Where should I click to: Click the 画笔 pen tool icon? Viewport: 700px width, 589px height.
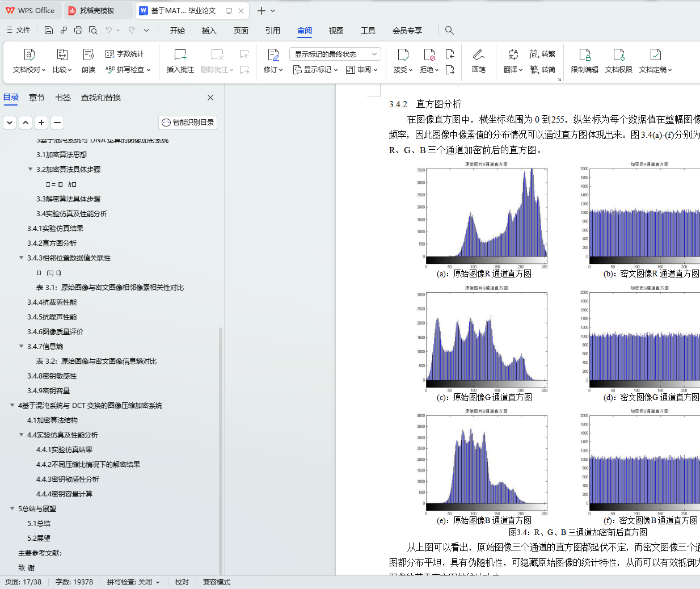point(479,54)
